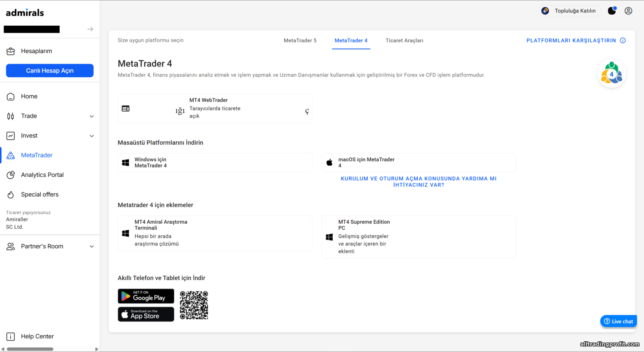Click the Analytics Portal pie chart icon
Screen dimensions: 644x352
pos(11,175)
